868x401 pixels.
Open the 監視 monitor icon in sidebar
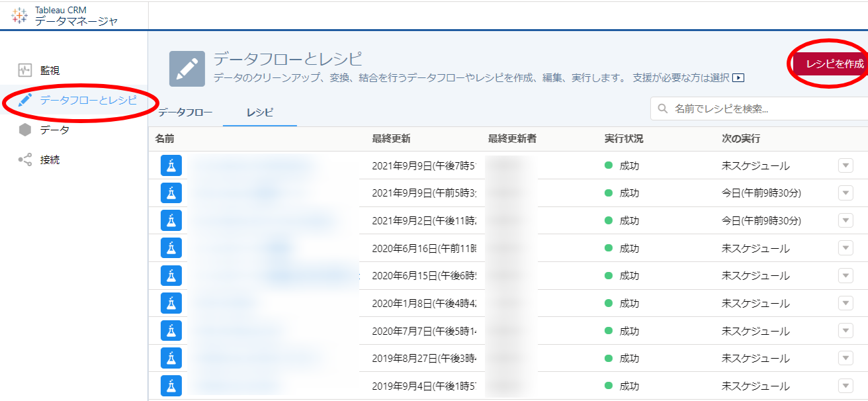click(x=25, y=70)
